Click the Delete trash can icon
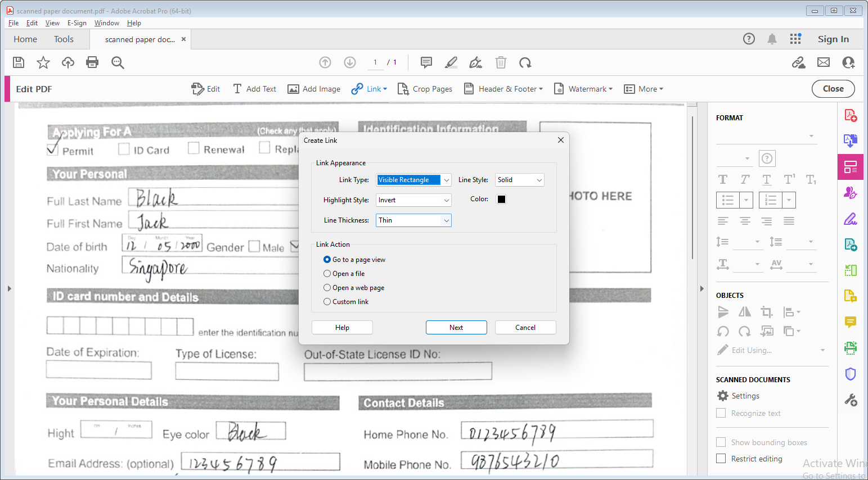This screenshot has height=480, width=868. point(501,62)
